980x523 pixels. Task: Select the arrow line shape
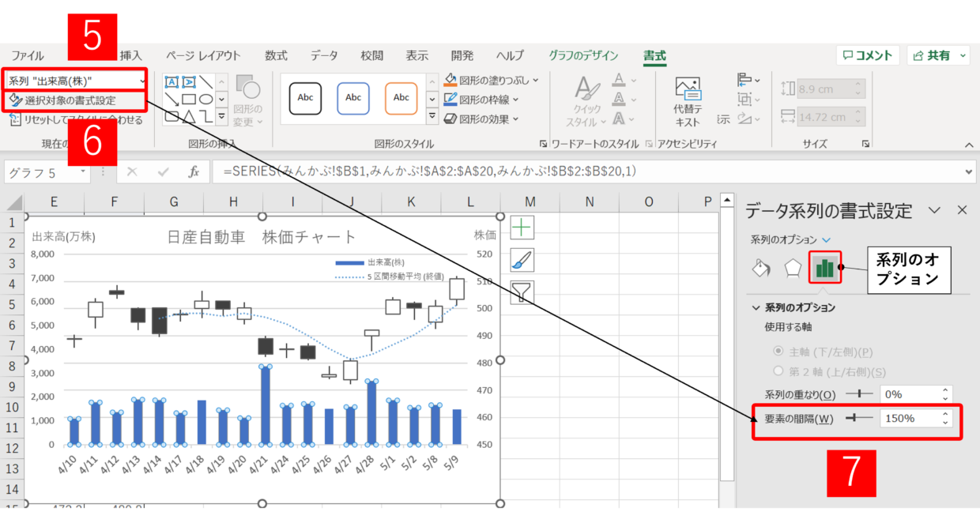(x=171, y=100)
